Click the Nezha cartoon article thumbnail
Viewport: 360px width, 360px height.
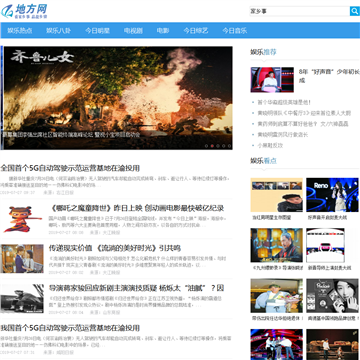coord(22,219)
